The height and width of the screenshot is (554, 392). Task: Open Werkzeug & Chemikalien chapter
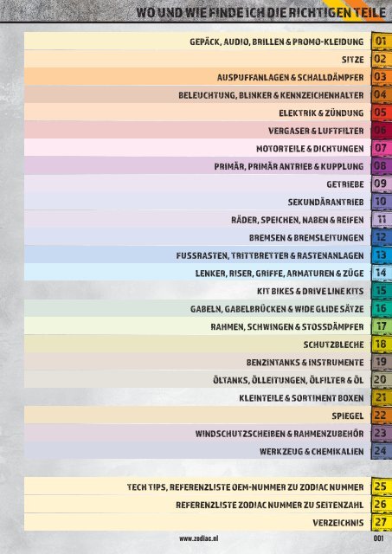click(197, 451)
